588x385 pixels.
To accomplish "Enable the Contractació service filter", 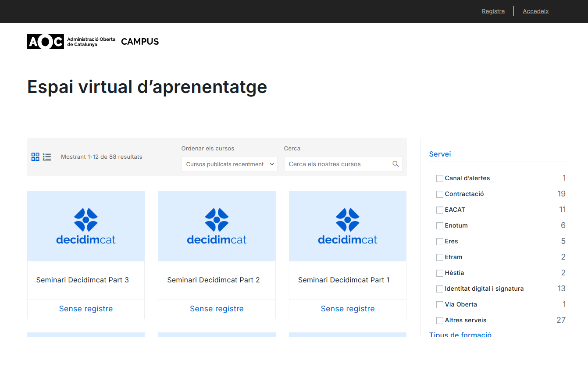I will [x=440, y=194].
